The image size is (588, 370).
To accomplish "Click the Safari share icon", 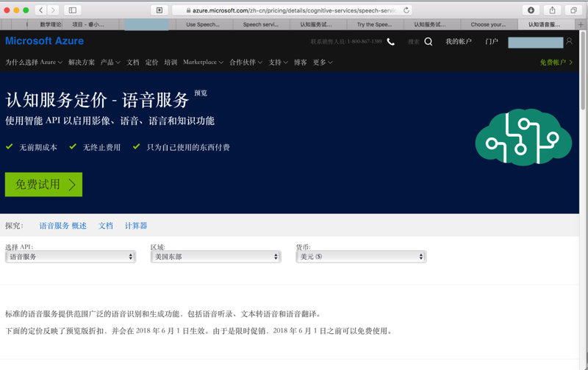I will [x=553, y=10].
